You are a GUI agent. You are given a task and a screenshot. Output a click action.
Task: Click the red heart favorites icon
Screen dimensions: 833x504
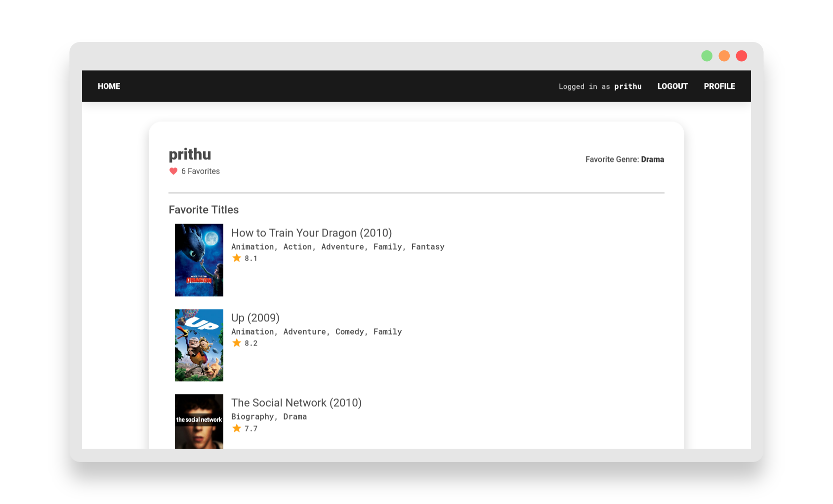click(x=173, y=171)
